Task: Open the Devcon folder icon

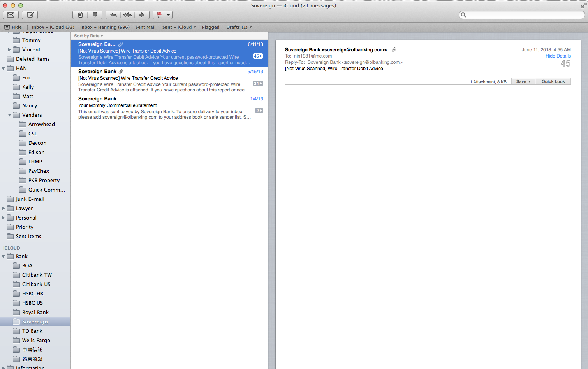Action: pos(23,143)
